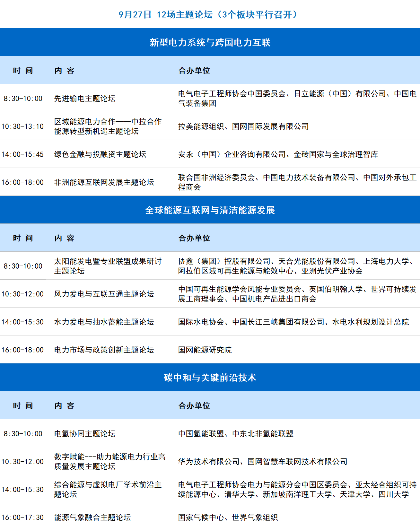This screenshot has width=420, height=531.
Task: Select the 全球能源互联网与清洁能源发展 section header
Action: 210,210
